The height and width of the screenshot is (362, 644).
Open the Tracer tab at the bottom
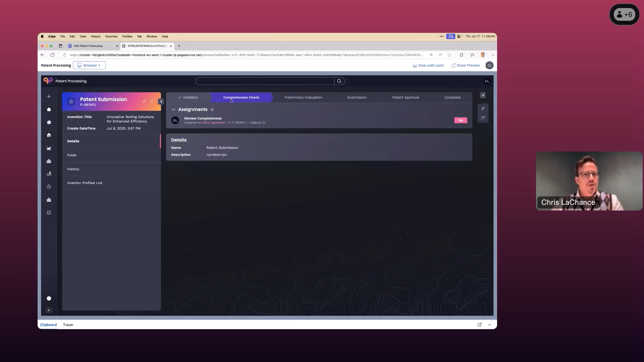click(68, 324)
